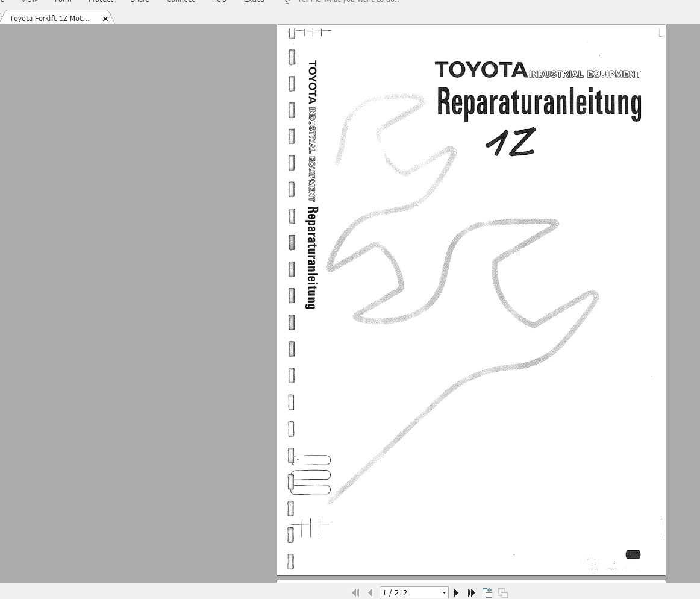Open the Protect menu
This screenshot has height=599, width=700.
pos(101,2)
